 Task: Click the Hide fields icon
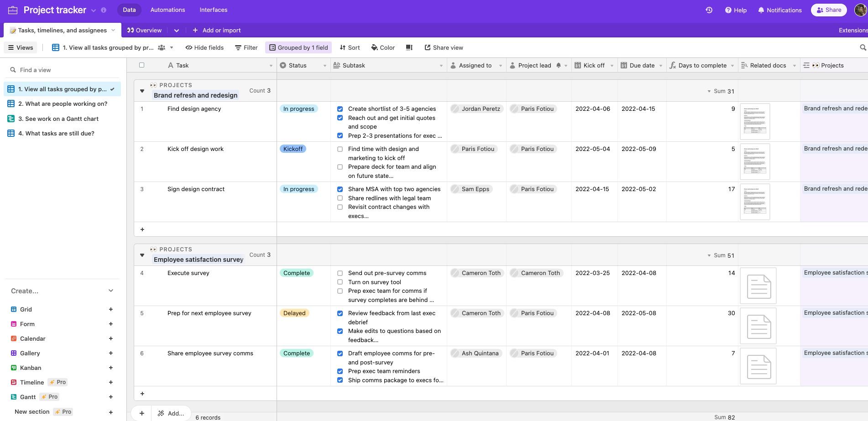tap(188, 47)
